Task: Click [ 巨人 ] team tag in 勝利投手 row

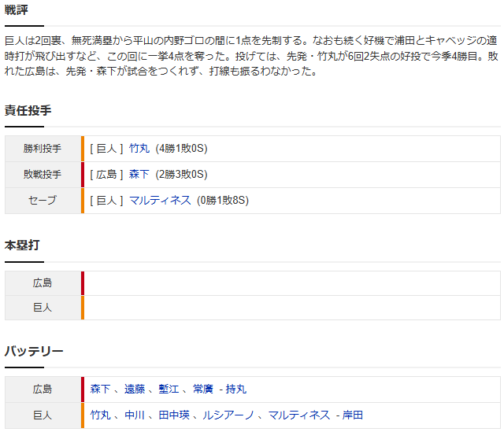Action: click(x=106, y=149)
